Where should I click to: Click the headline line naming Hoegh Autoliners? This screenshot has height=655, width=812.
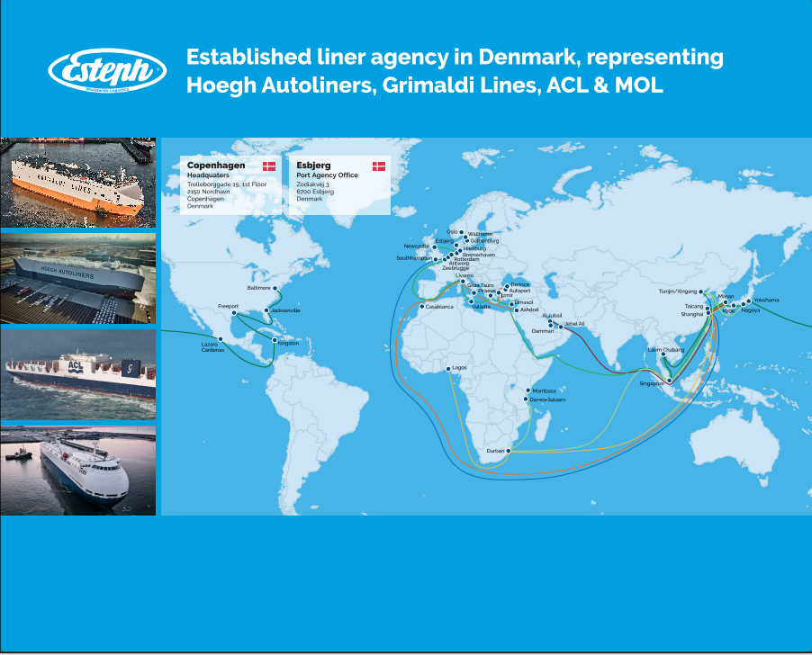425,85
